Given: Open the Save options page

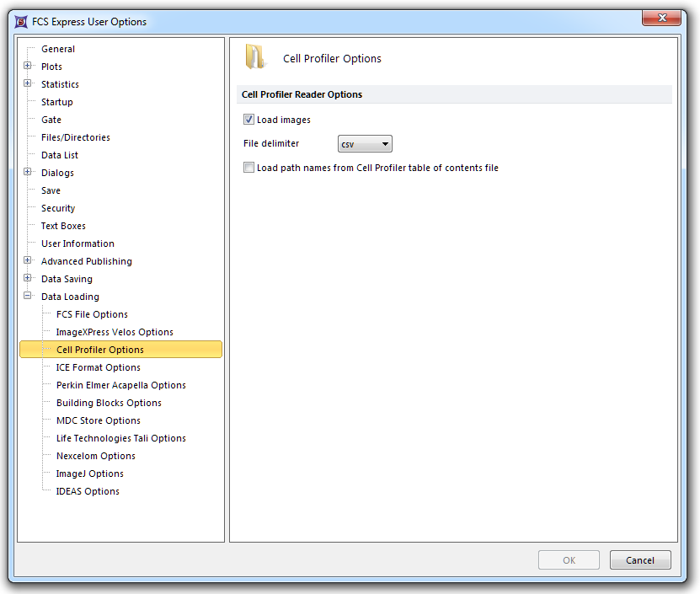Looking at the screenshot, I should pyautogui.click(x=51, y=190).
